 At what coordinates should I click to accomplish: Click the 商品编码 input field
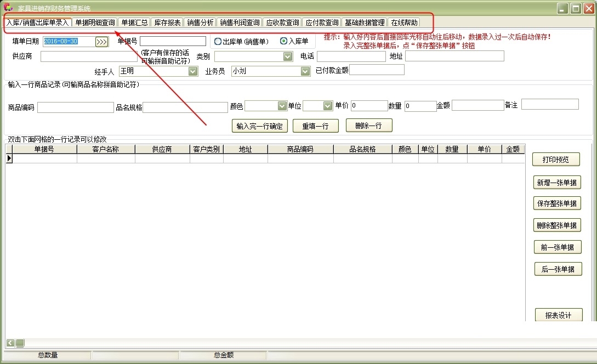click(x=76, y=107)
